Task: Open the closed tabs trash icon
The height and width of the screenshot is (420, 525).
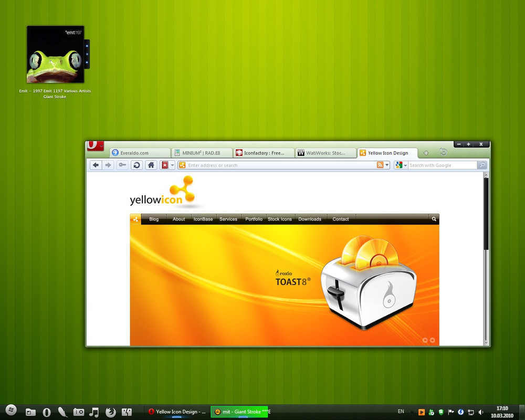Action: click(x=443, y=152)
